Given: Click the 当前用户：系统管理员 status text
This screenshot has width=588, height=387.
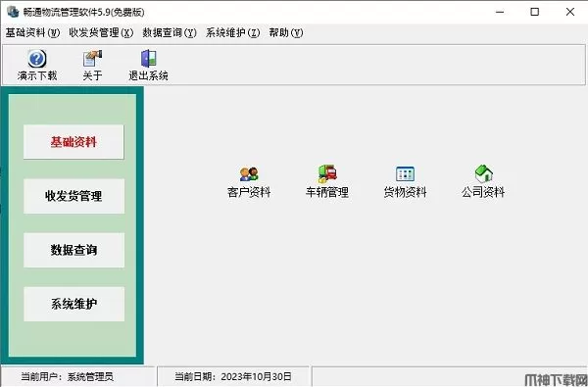Looking at the screenshot, I should [x=67, y=376].
